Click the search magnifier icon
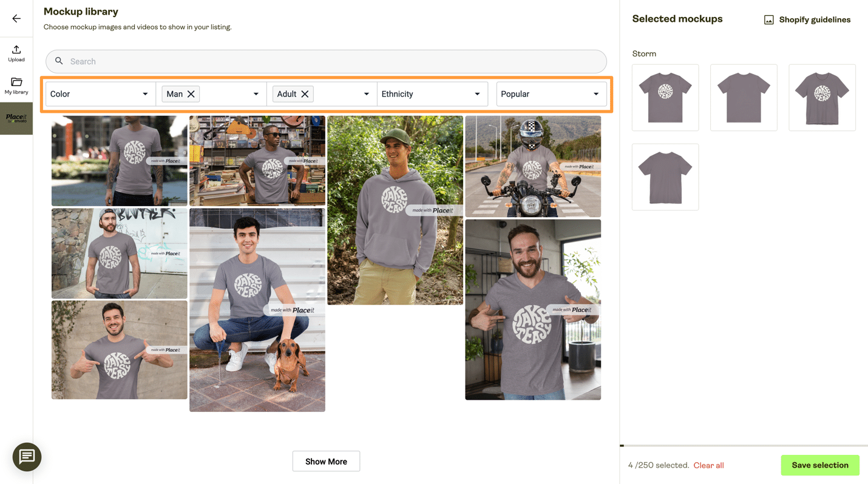 [59, 61]
